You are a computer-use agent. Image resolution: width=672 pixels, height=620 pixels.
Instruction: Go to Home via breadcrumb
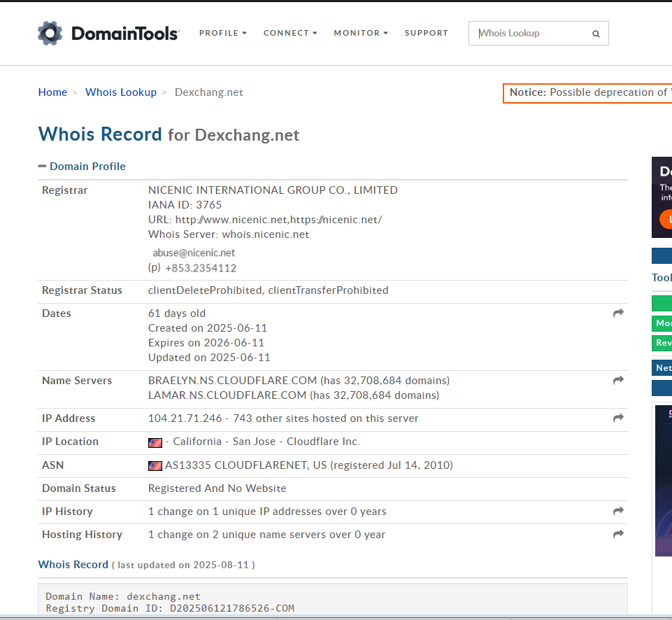pyautogui.click(x=52, y=92)
